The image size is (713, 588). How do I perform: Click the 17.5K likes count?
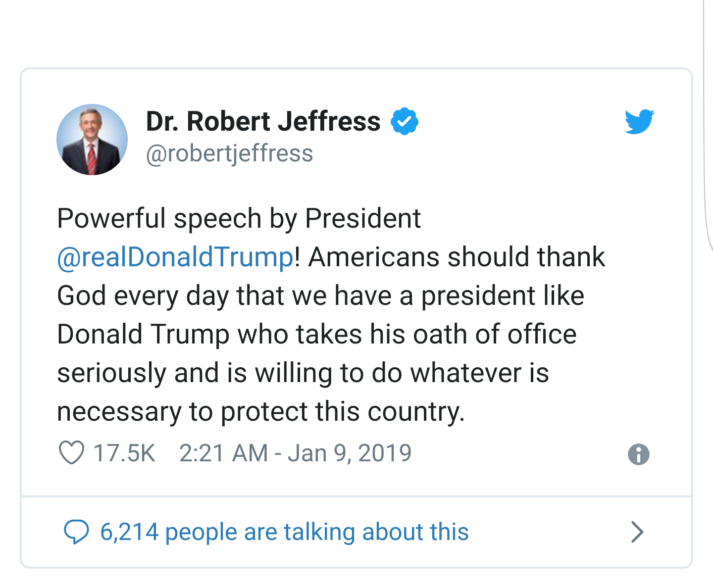(124, 453)
